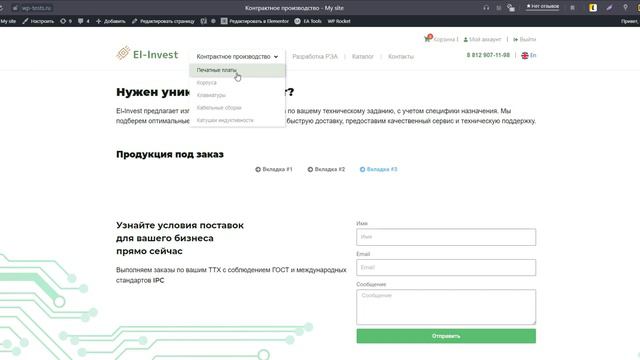Click the translate icon in browser bar
This screenshot has height=360, width=640.
[511, 8]
